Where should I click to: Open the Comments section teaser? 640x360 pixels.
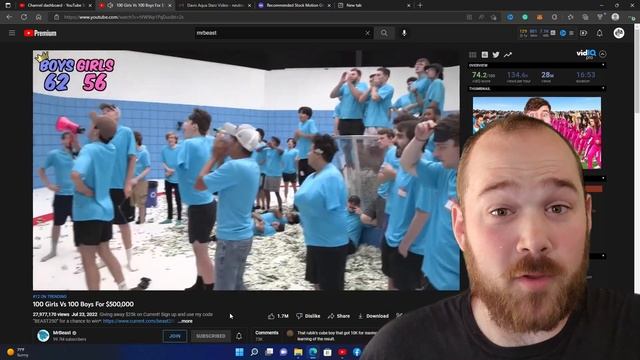(314, 336)
